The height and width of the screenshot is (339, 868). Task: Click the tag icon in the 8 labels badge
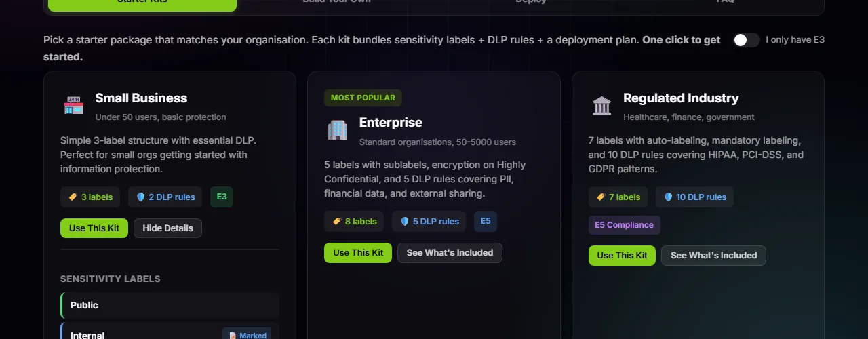pos(336,222)
